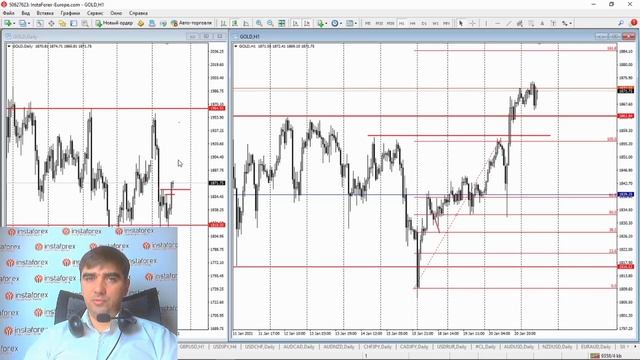Switch to USDCHF,Daily chart tab
The width and height of the screenshot is (640, 360).
tap(260, 347)
